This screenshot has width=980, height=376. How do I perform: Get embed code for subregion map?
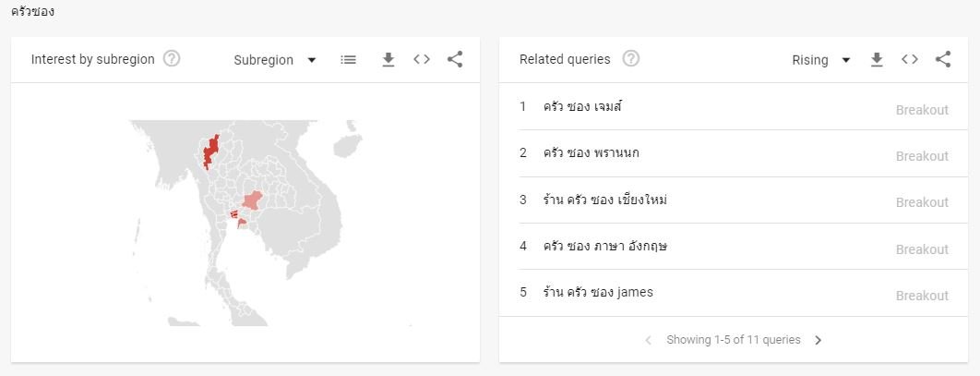pos(422,60)
